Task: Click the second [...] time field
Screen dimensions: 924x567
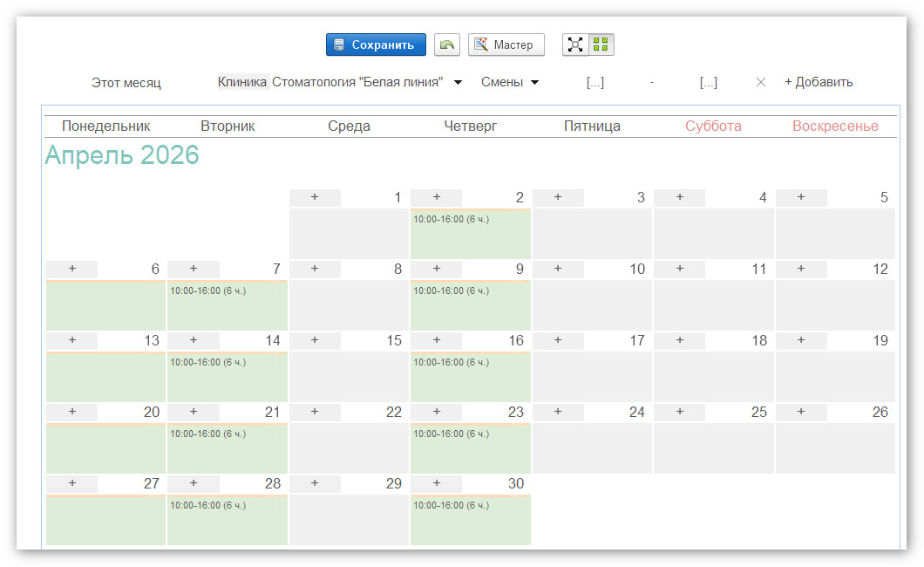Action: (x=708, y=82)
